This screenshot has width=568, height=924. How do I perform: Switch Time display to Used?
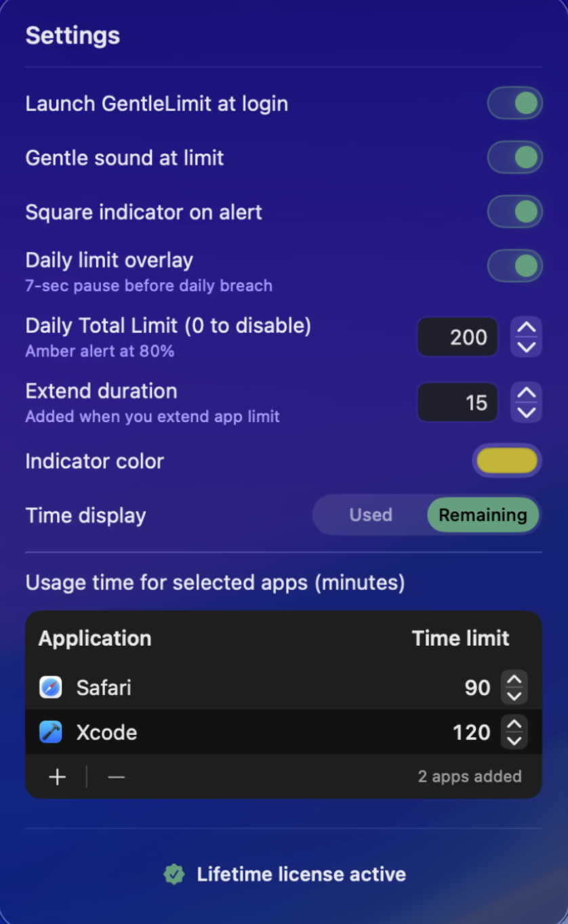(371, 515)
